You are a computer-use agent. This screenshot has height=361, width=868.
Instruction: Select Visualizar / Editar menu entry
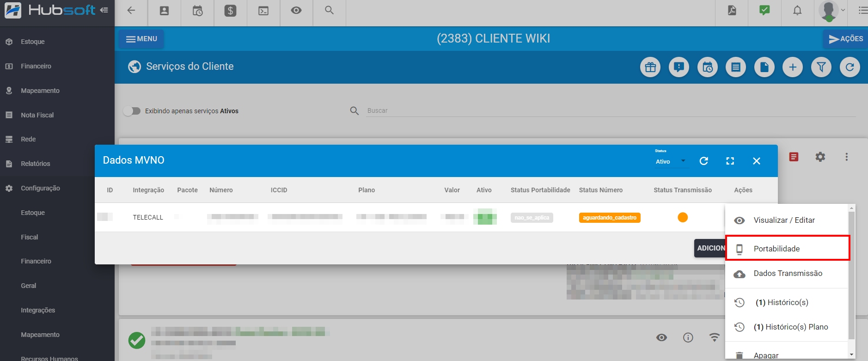787,220
